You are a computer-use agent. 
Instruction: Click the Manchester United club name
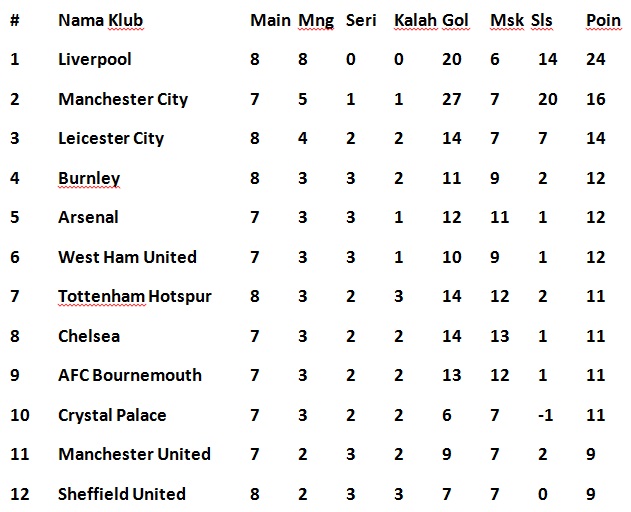(134, 454)
